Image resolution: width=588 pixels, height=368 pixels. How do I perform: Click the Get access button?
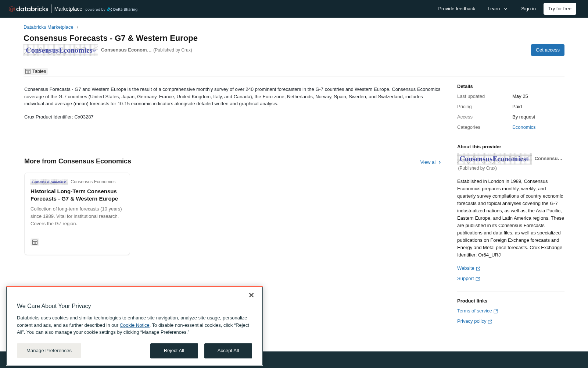pos(548,50)
